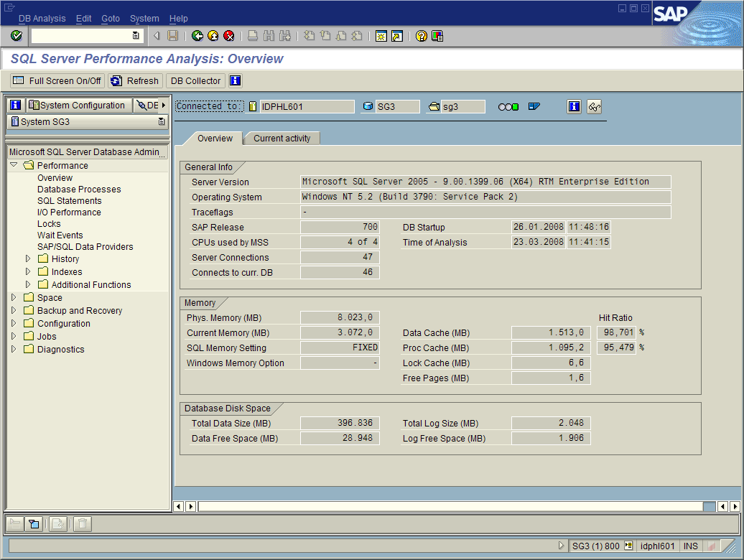Click the yellow Help question mark icon
The height and width of the screenshot is (560, 744).
[x=422, y=36]
